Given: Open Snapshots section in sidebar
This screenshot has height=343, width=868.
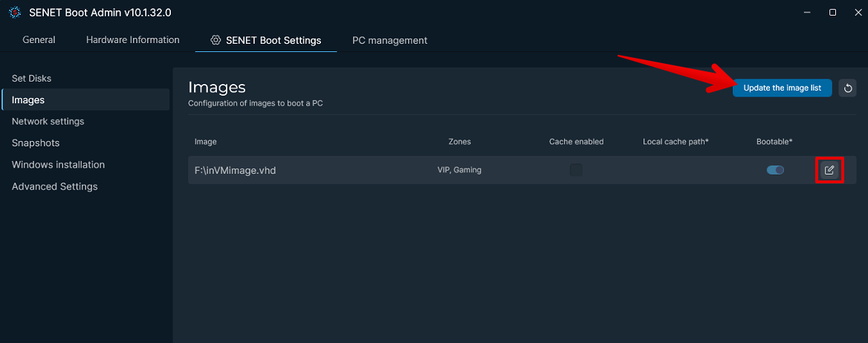Looking at the screenshot, I should coord(36,143).
